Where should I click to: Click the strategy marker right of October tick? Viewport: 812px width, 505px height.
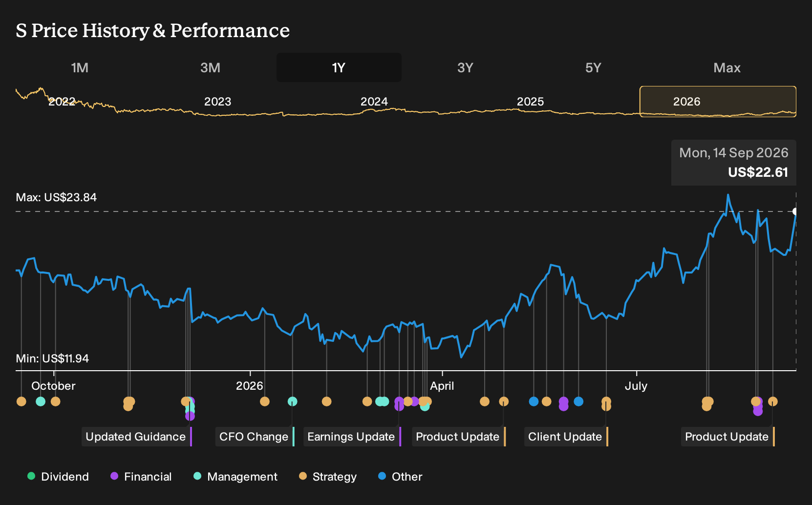coord(55,401)
